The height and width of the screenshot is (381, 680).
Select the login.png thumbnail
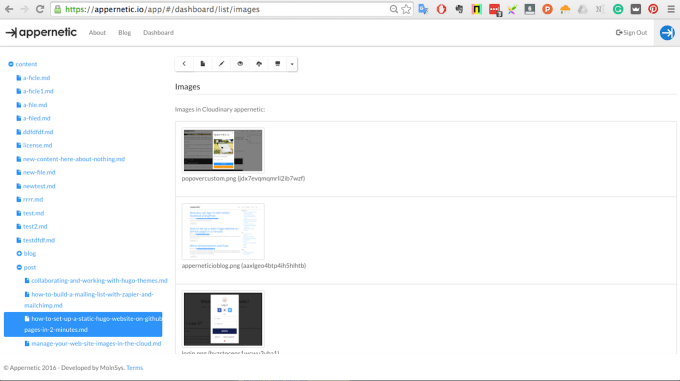click(x=223, y=319)
